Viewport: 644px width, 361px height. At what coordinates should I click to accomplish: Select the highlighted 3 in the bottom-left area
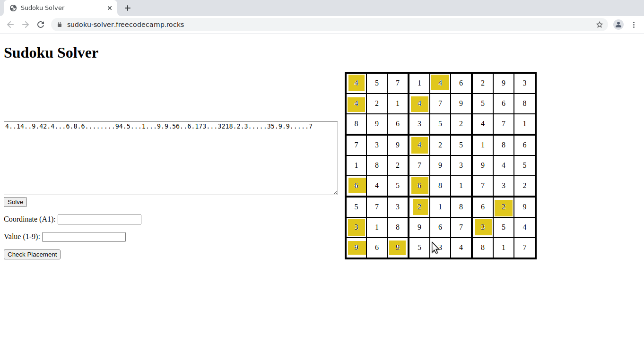pos(356,227)
